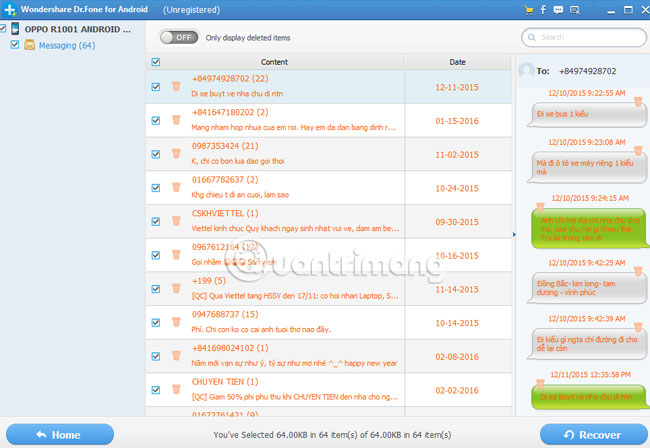Click trash icon for CSKHVIETTEL row
The image size is (650, 448).
[176, 221]
